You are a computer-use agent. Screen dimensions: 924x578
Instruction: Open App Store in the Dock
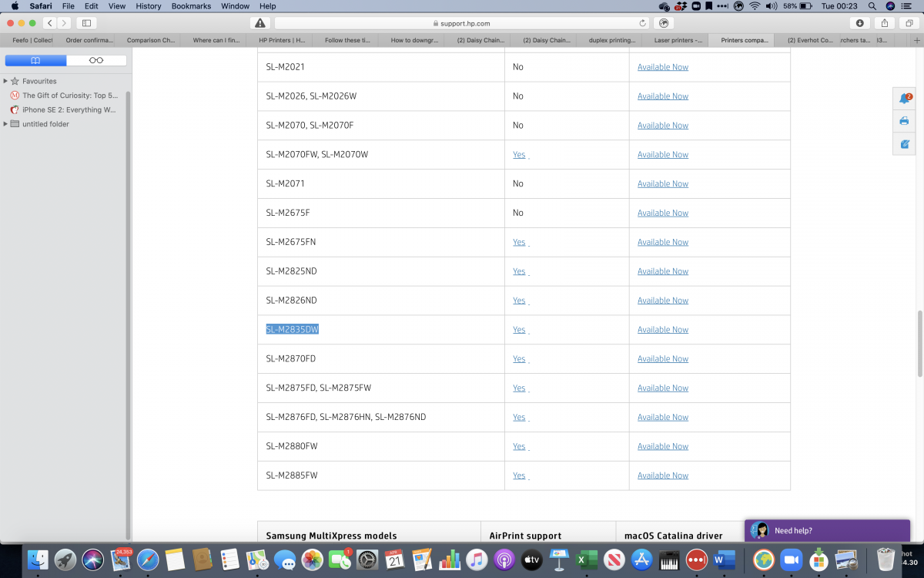point(641,560)
